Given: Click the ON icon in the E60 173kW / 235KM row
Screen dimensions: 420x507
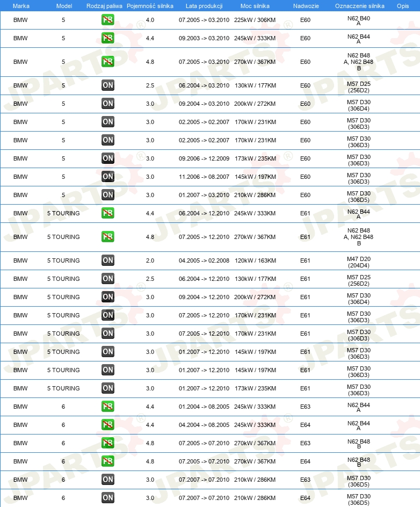Looking at the screenshot, I should tap(107, 158).
